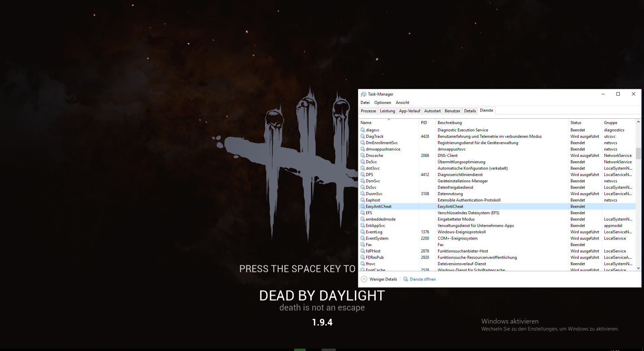This screenshot has width=644, height=351.
Task: Click the gear icon next to Dnscache
Action: tap(363, 155)
